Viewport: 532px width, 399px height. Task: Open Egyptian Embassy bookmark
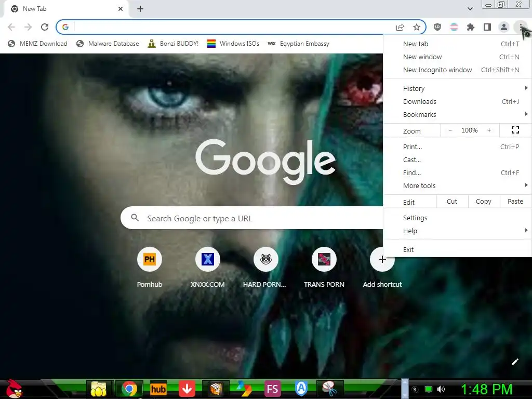299,44
